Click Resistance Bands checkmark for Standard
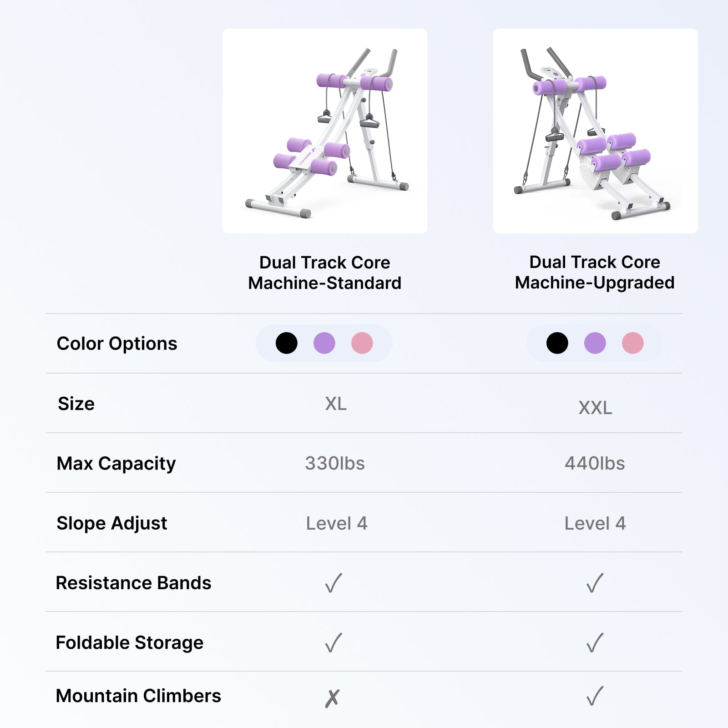The height and width of the screenshot is (728, 728). tap(334, 583)
